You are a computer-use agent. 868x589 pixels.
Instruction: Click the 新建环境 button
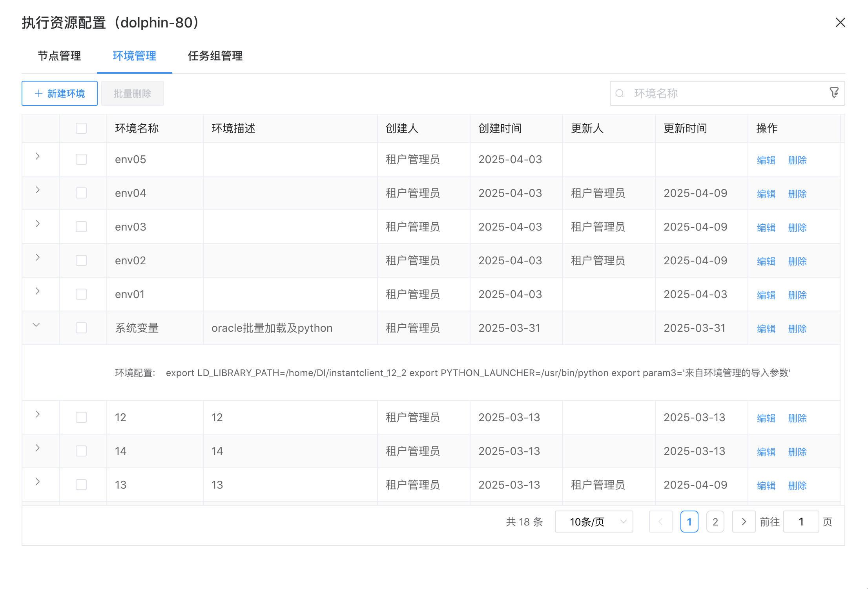59,93
